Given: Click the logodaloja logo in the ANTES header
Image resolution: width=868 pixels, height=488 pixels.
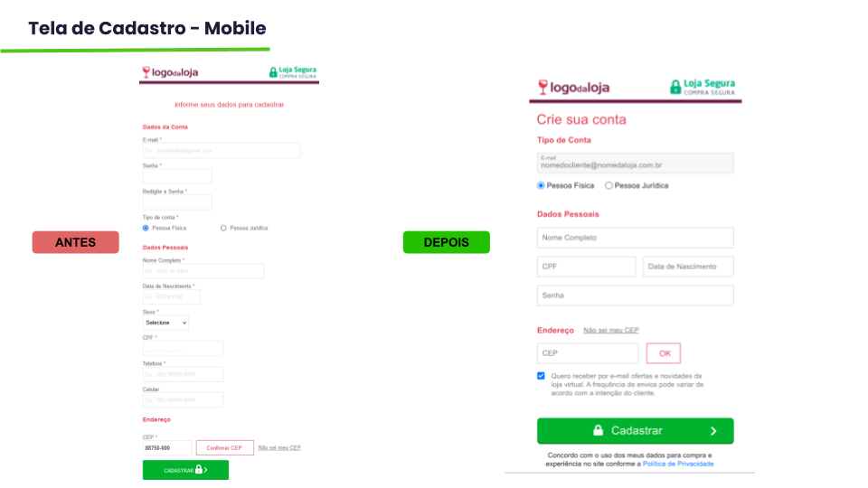Looking at the screenshot, I should coord(170,72).
